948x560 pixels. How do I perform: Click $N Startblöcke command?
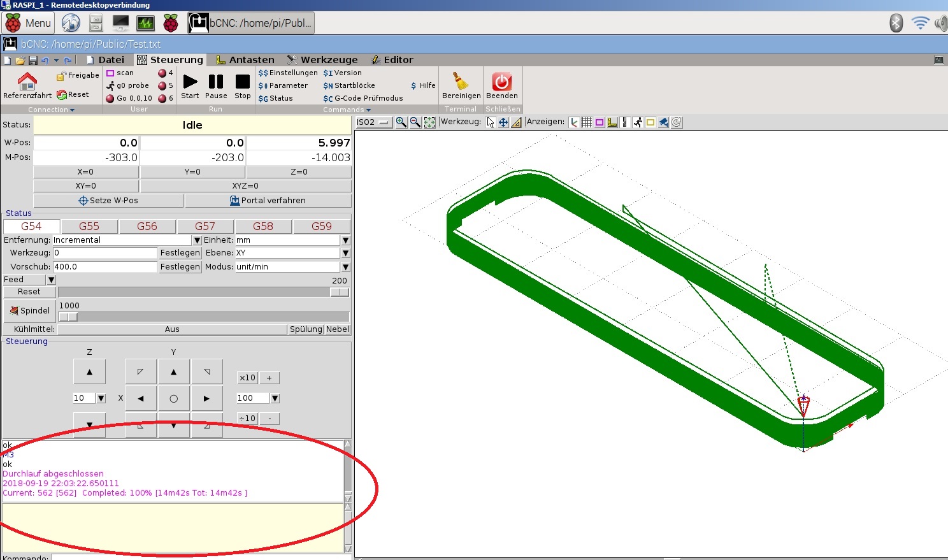click(349, 85)
